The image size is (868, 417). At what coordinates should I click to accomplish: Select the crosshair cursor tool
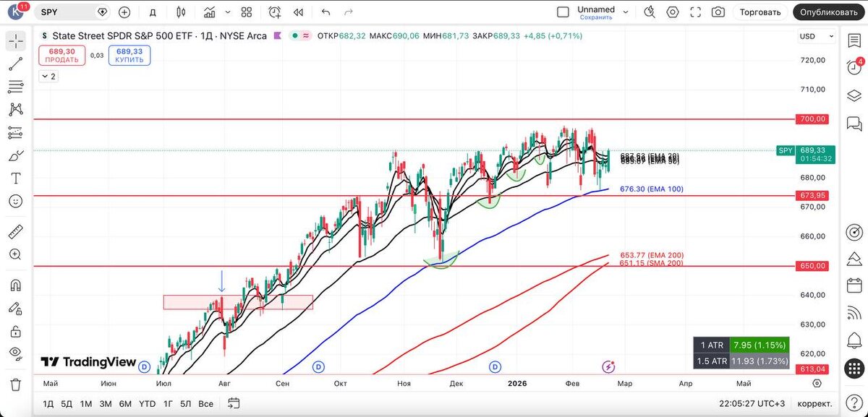point(15,40)
